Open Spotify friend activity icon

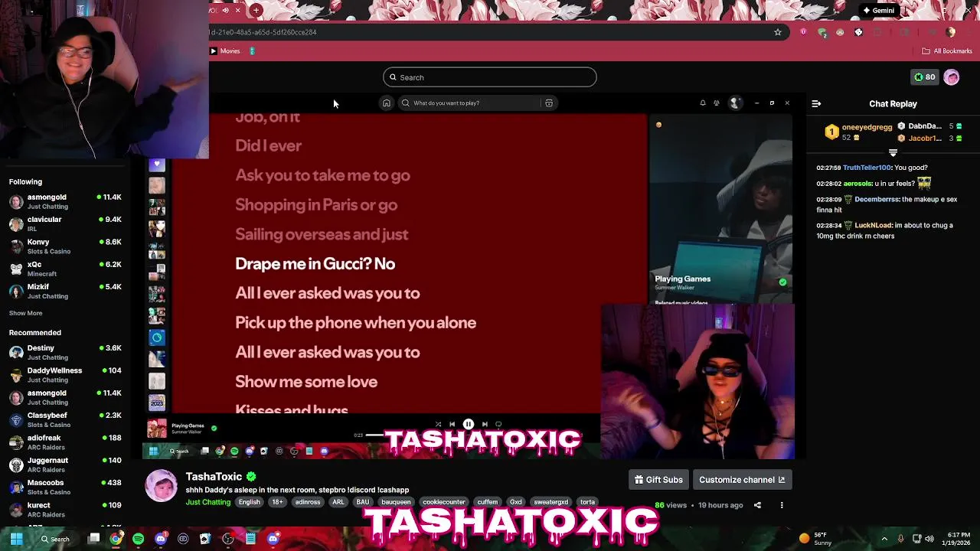click(717, 103)
